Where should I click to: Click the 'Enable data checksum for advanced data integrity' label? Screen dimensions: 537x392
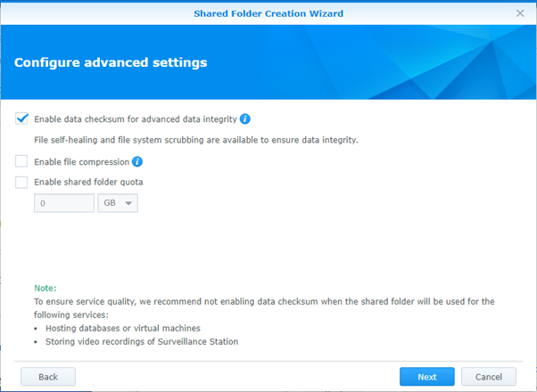pyautogui.click(x=136, y=118)
